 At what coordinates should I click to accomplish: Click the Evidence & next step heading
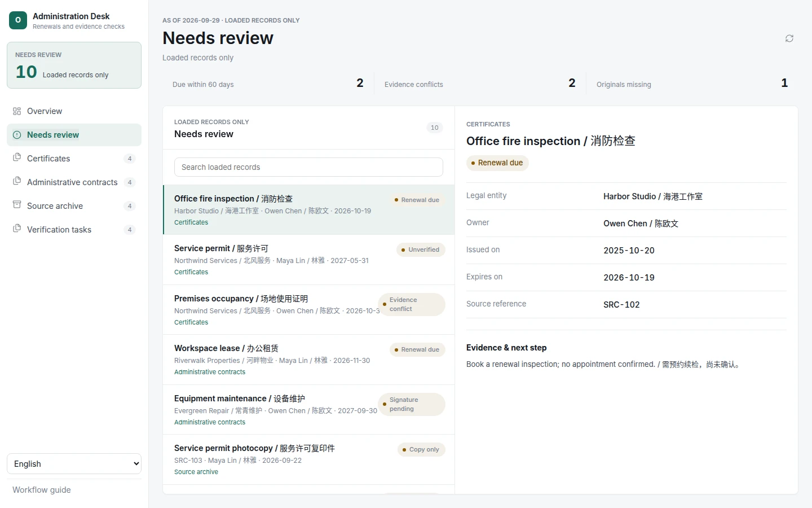(506, 348)
